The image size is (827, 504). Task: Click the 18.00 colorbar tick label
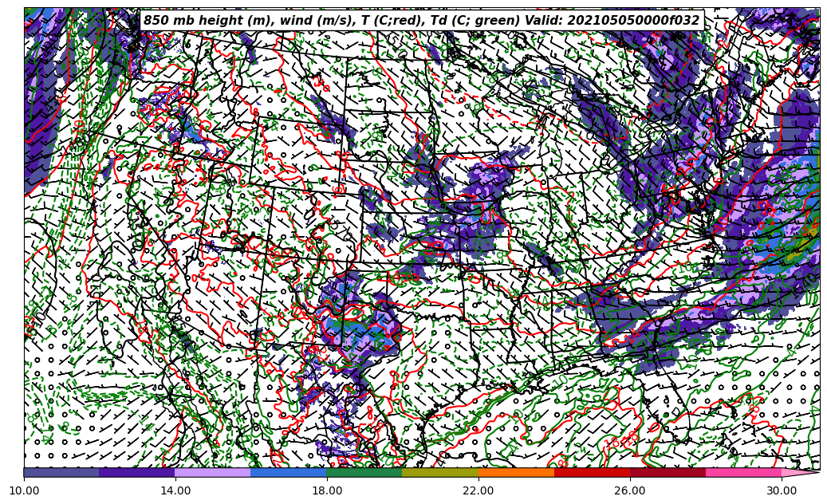point(327,491)
